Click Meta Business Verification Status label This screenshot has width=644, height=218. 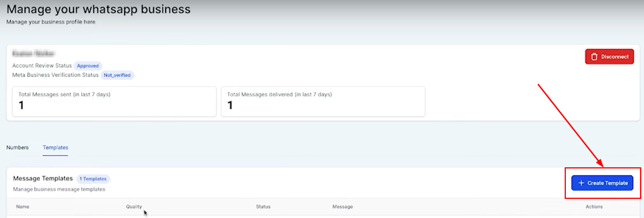(55, 75)
